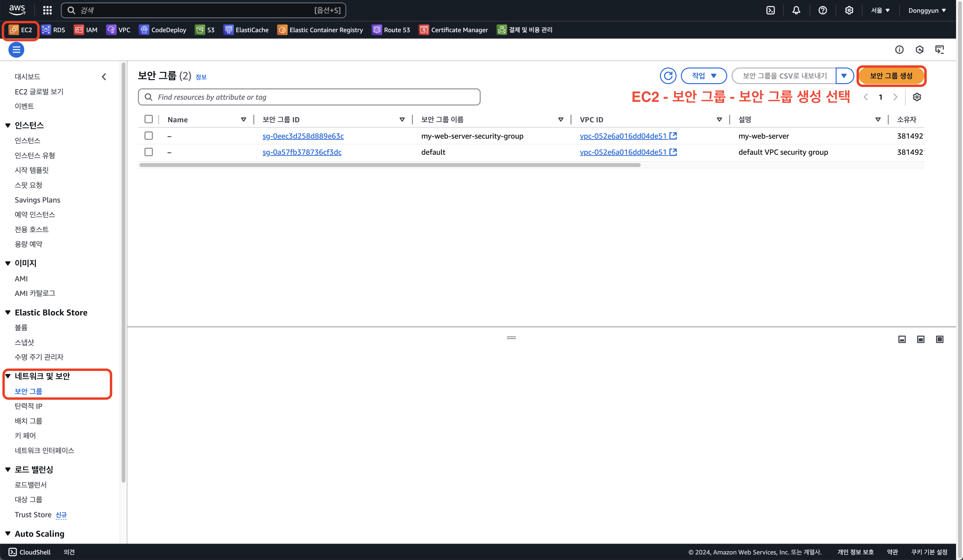
Task: Open 보안 그룹 in the sidebar
Action: (28, 391)
